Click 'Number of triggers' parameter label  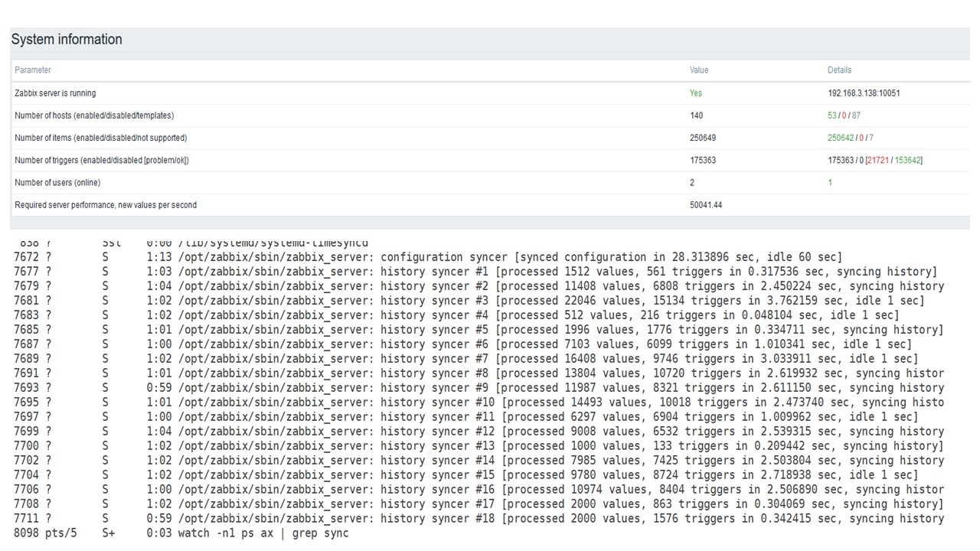[102, 160]
